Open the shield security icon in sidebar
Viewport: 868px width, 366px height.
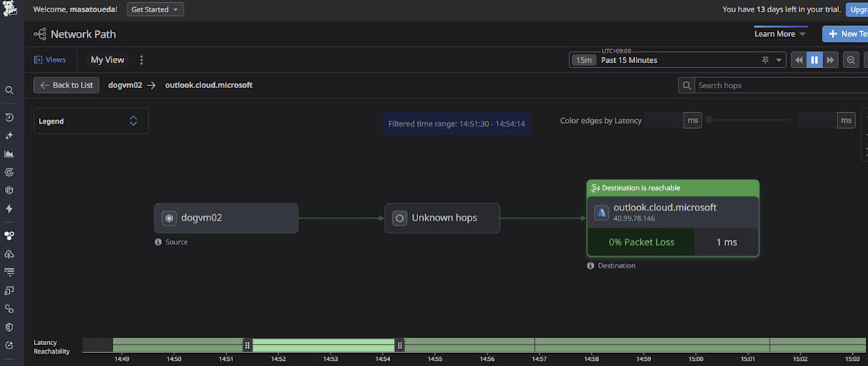(9, 327)
